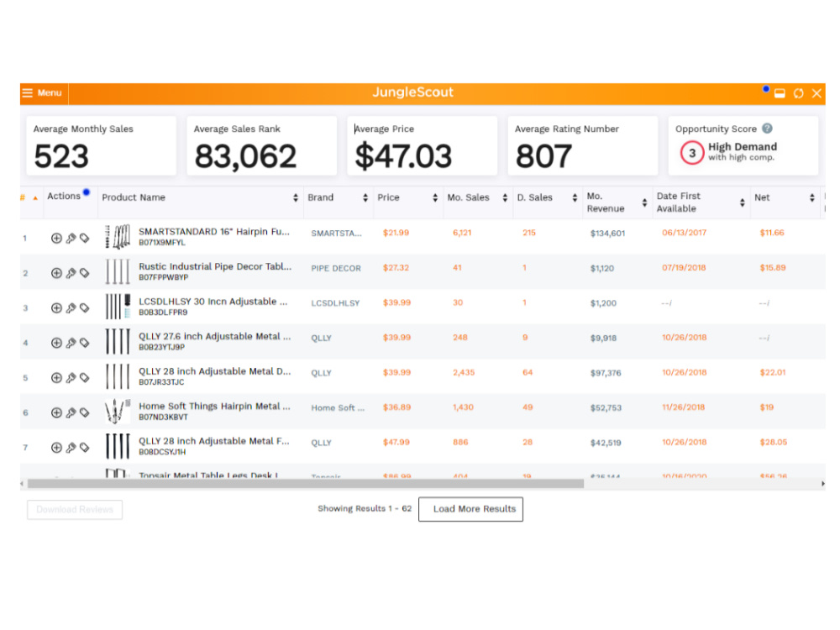Open SMARTSTANDARD 16" Hairpin product link

[x=213, y=232]
